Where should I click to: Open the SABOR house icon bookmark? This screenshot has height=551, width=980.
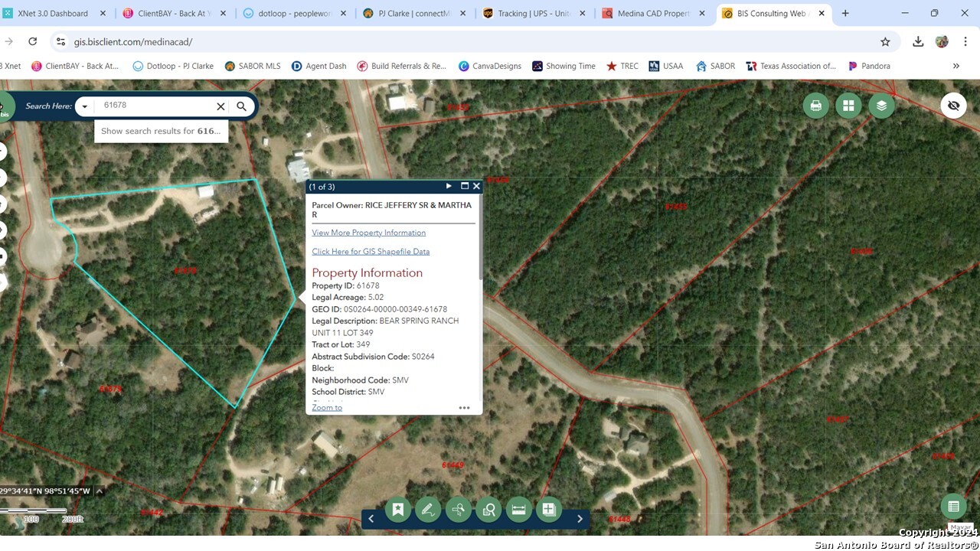715,66
